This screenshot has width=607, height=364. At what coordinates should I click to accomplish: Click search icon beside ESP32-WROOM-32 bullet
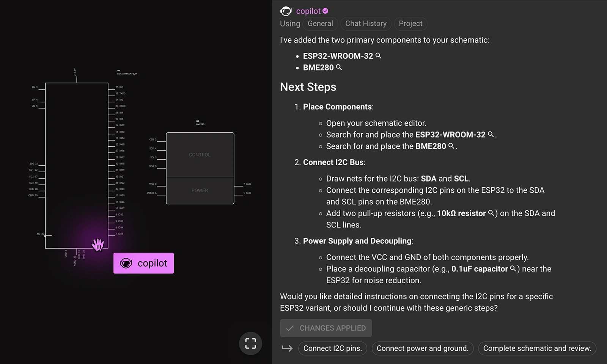378,56
